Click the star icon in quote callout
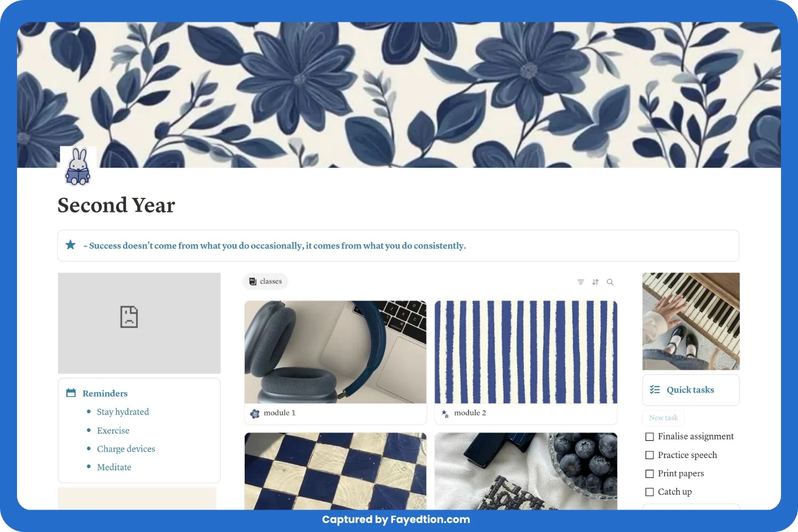The width and height of the screenshot is (798, 532). [70, 245]
